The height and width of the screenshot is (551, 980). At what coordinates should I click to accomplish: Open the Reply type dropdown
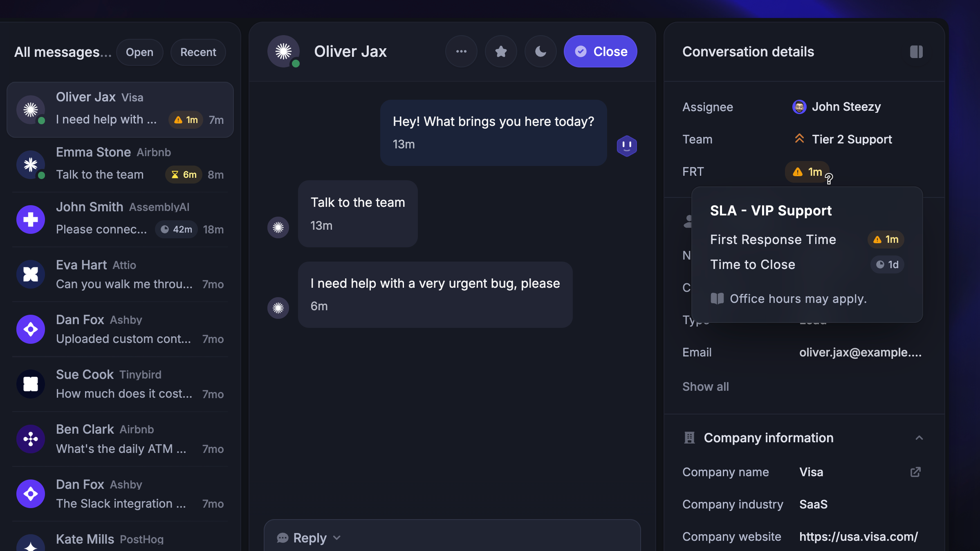[x=309, y=538]
